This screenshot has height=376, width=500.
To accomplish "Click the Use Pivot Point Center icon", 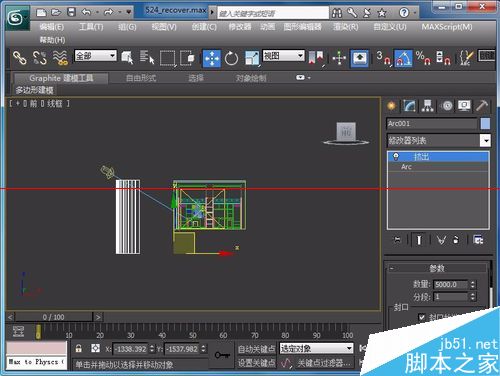I will tap(316, 58).
